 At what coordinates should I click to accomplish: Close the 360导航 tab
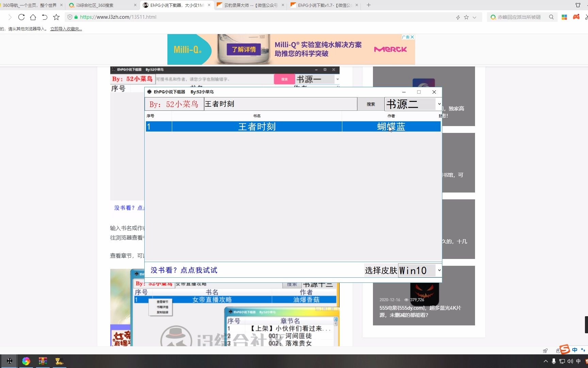click(x=61, y=5)
